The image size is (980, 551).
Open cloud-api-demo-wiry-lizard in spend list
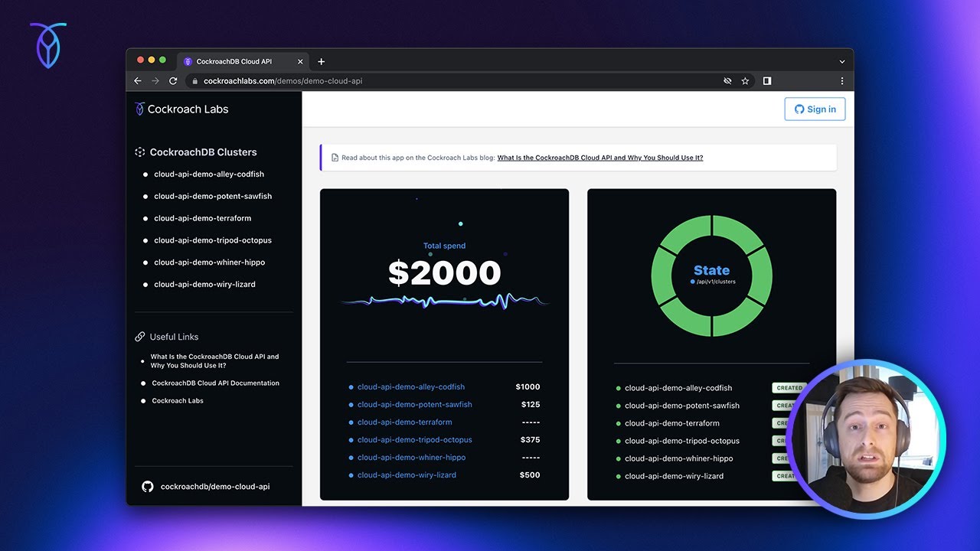[x=407, y=475]
